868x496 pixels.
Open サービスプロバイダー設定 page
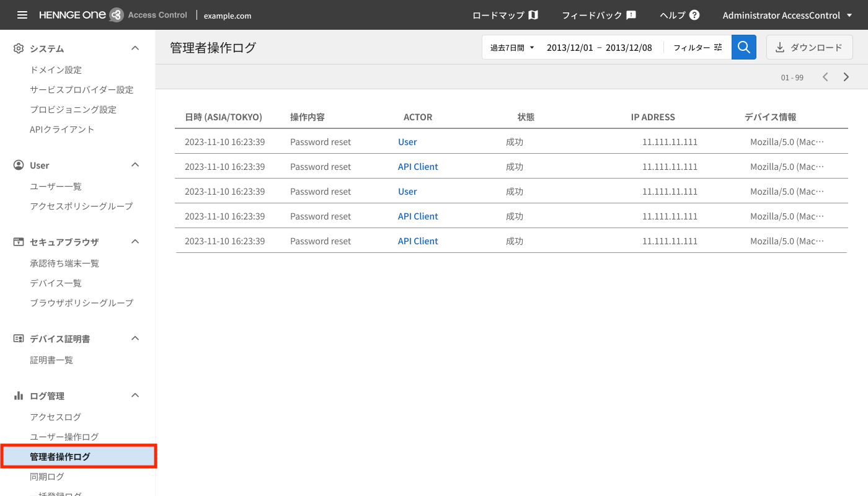click(82, 90)
